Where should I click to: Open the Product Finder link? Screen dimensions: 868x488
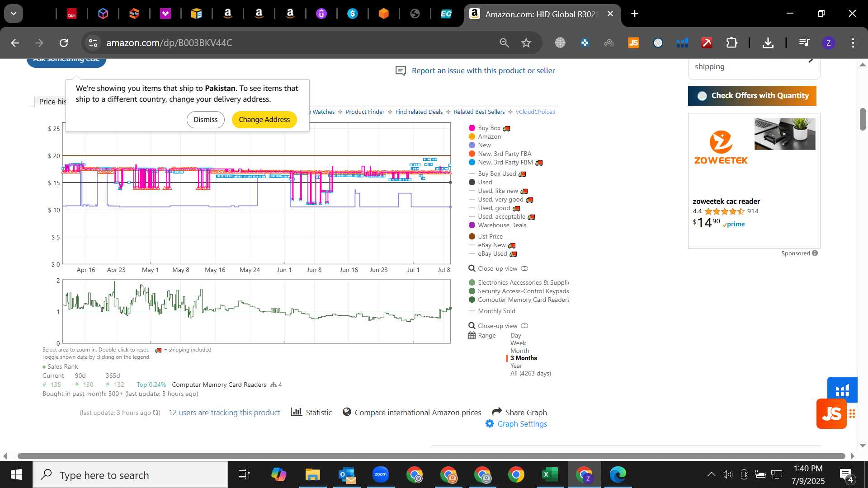(365, 112)
